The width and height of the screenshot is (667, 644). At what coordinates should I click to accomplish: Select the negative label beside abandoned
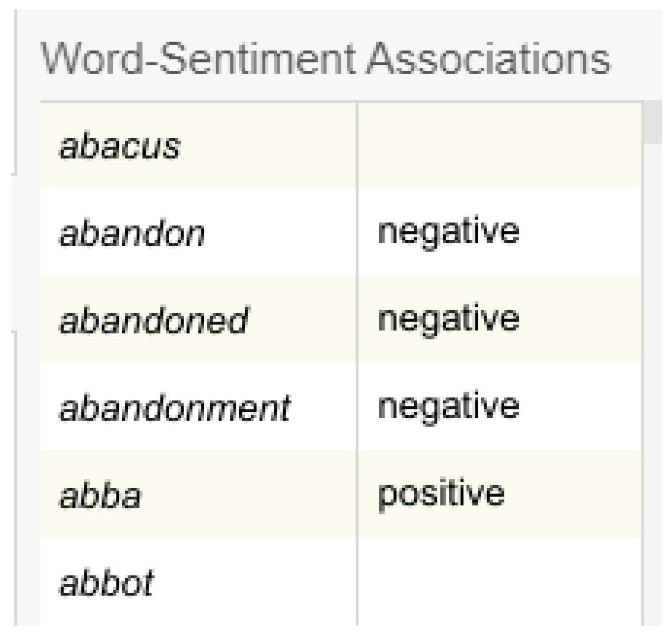(x=448, y=319)
